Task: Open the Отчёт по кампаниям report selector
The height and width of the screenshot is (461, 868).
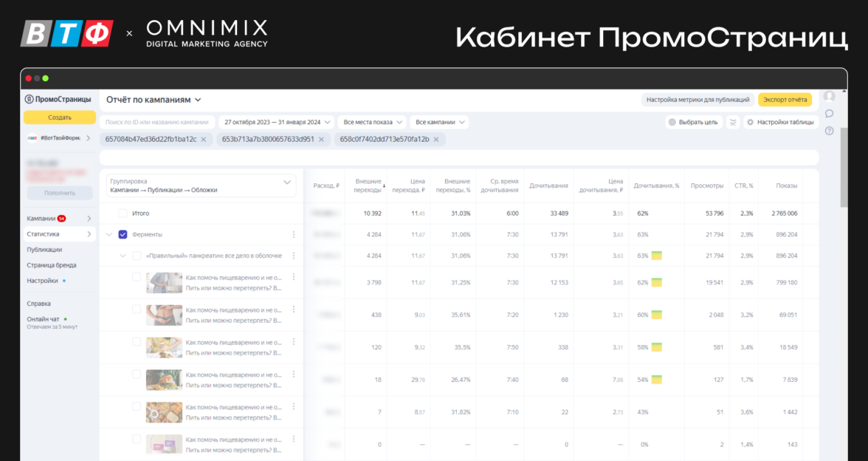Action: pyautogui.click(x=154, y=99)
